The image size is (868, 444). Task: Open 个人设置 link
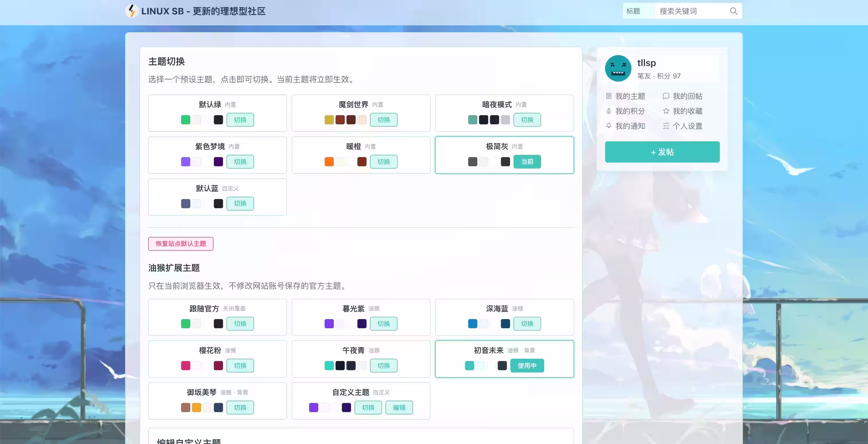[687, 126]
